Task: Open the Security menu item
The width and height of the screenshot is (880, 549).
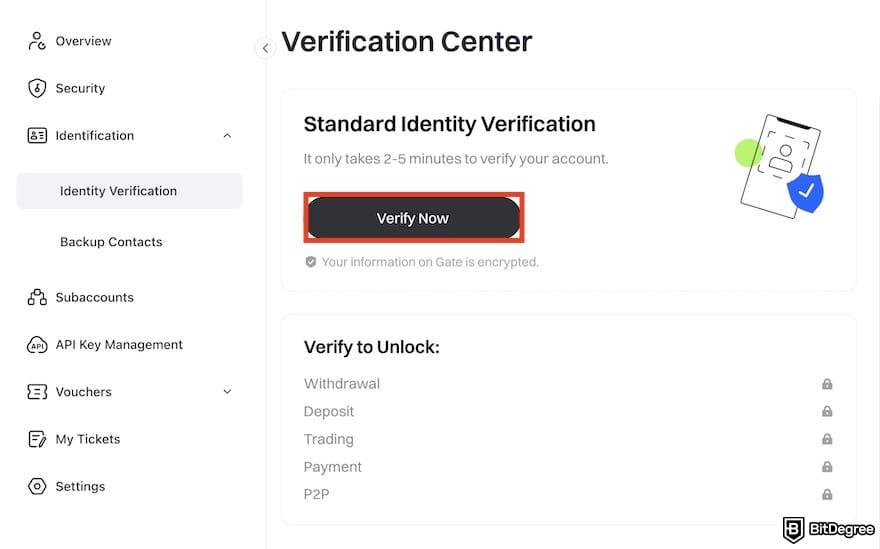Action: coord(80,88)
